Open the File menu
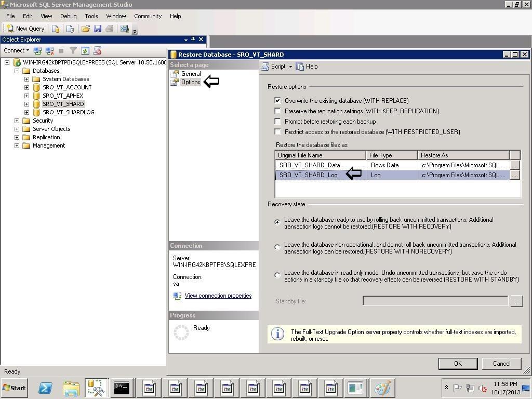 coord(10,16)
